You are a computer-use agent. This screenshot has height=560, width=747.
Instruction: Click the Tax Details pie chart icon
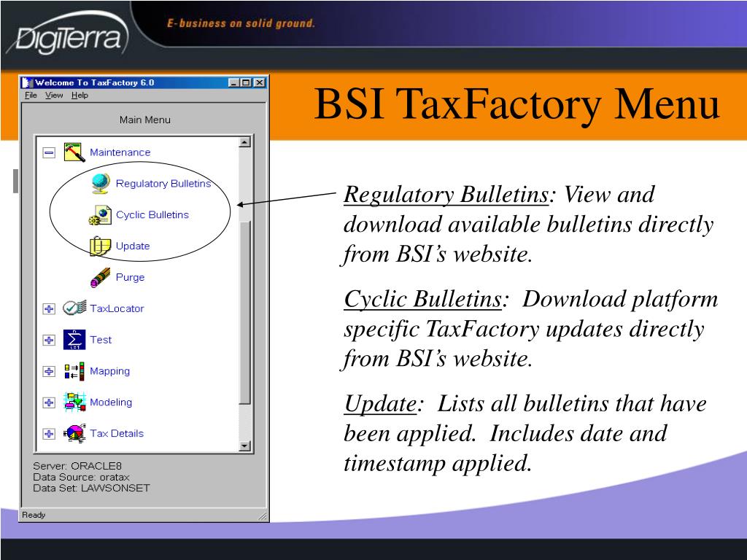pos(74,433)
